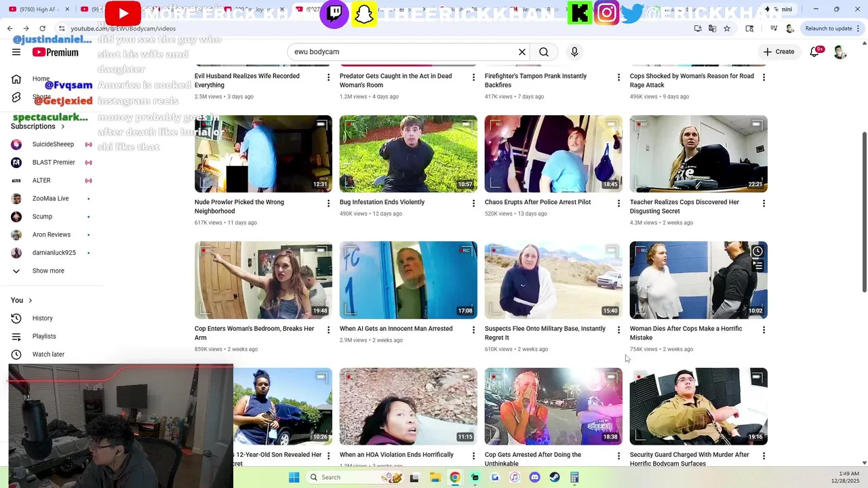Viewport: 868px width, 488px height.
Task: Open options for 'Teacher Realizes Cops' video
Action: (x=764, y=203)
